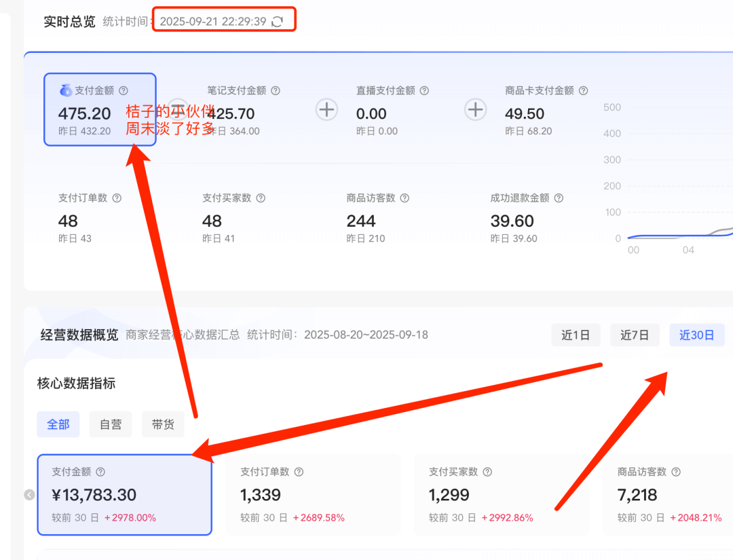Show help for top 商品访客数
This screenshot has width=733, height=560.
[405, 198]
